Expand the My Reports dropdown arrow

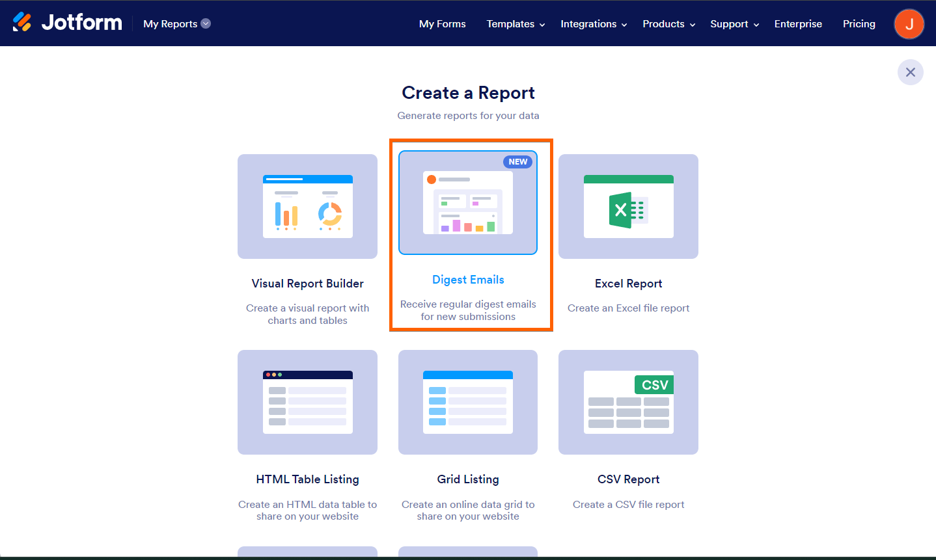[x=206, y=23]
